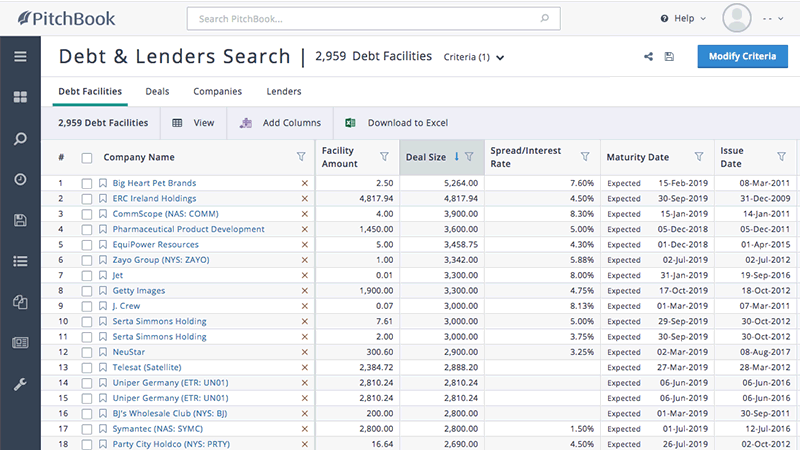Filter the Company Name column
The image size is (800, 450).
click(x=301, y=157)
